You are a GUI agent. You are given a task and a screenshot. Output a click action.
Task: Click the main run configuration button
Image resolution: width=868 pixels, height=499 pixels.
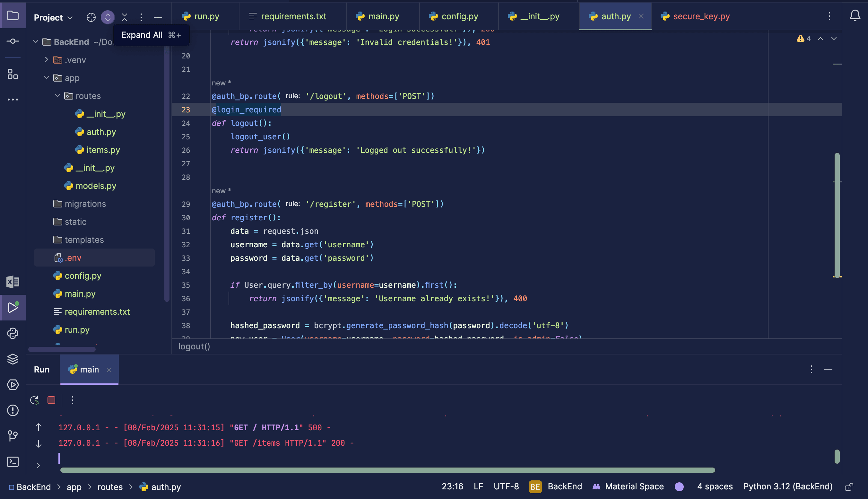pyautogui.click(x=89, y=370)
